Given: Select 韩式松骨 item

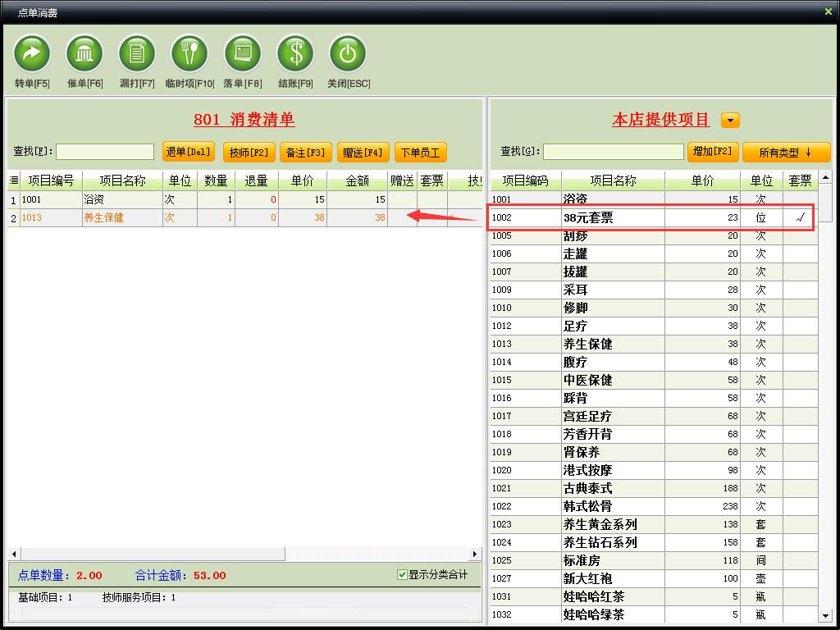Looking at the screenshot, I should click(x=654, y=506).
